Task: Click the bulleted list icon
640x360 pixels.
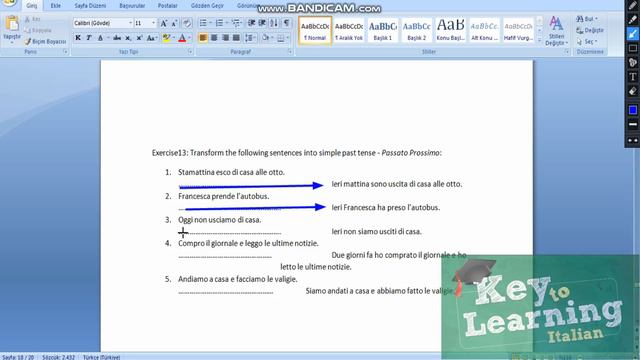Action: click(x=203, y=23)
